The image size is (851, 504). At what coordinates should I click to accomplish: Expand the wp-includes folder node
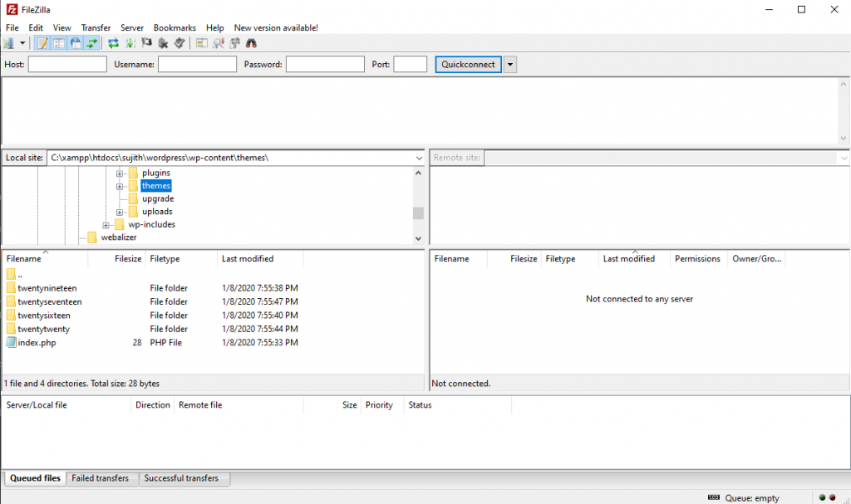[106, 225]
